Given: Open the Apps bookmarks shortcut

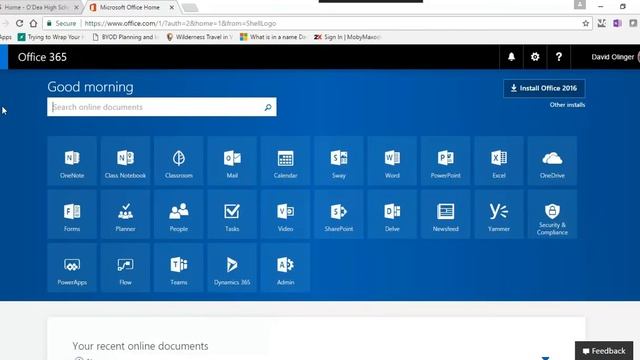Looking at the screenshot, I should coord(6,37).
